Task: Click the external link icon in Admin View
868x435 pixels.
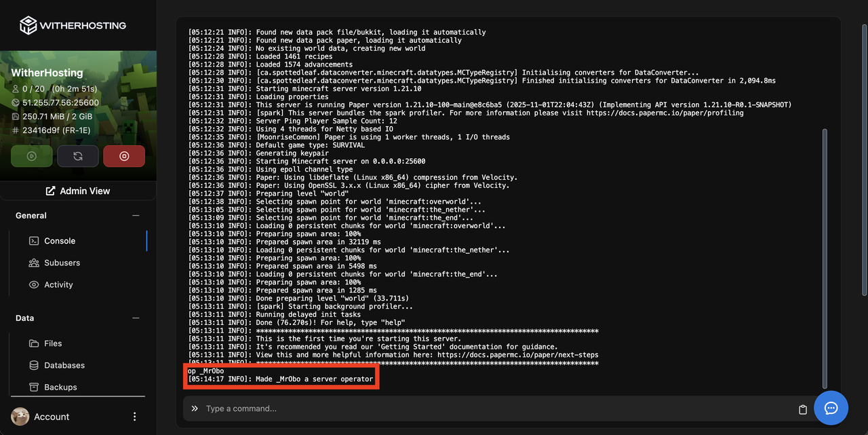Action: point(50,191)
